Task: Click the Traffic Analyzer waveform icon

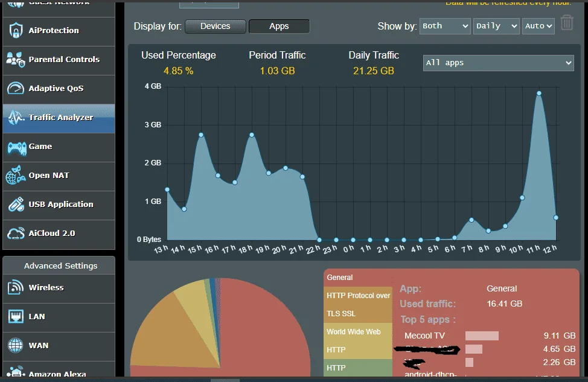Action: pos(16,118)
